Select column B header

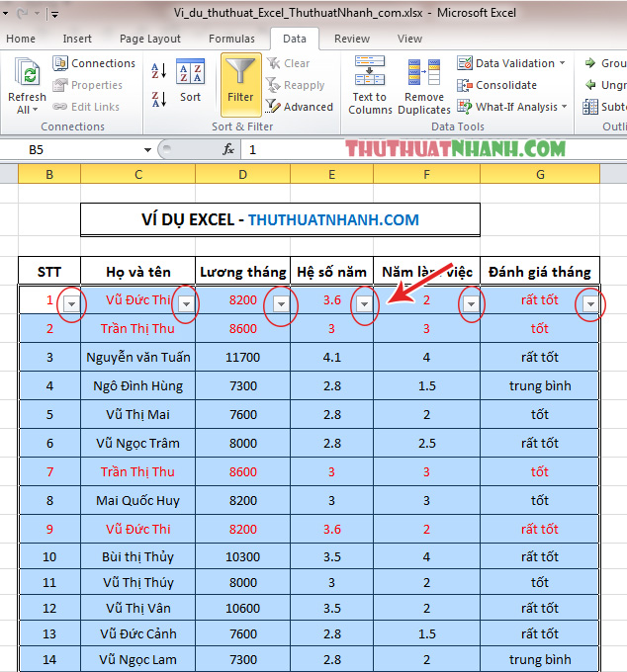click(49, 175)
